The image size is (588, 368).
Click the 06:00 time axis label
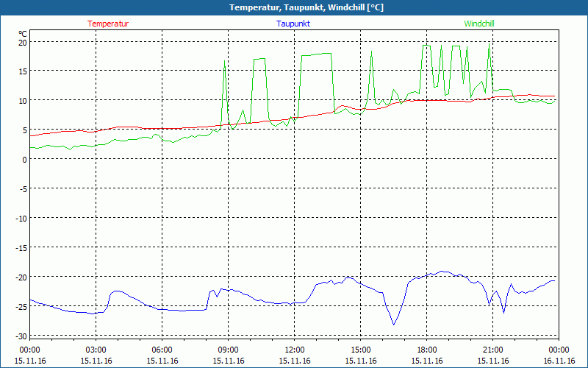point(162,350)
